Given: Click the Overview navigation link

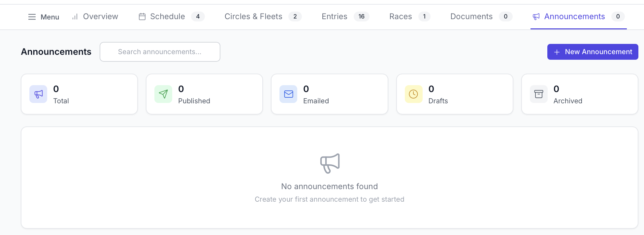Looking at the screenshot, I should pos(100,17).
